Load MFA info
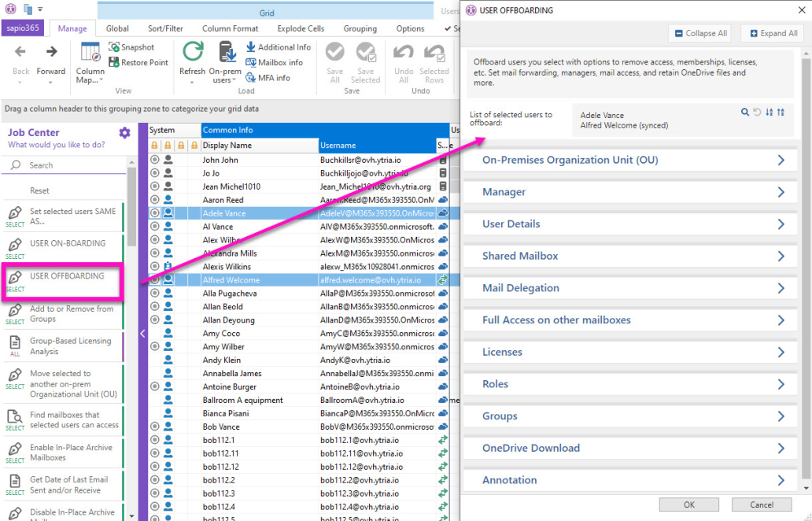This screenshot has height=521, width=812. [x=268, y=78]
